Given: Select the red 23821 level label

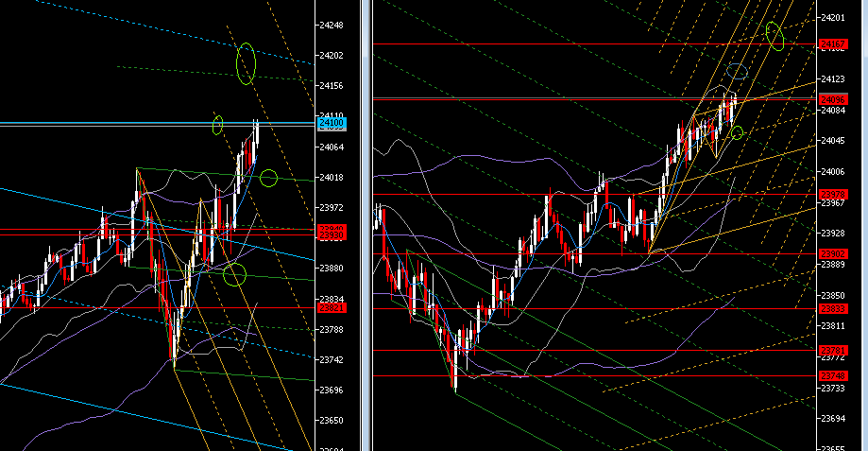Looking at the screenshot, I should (332, 308).
